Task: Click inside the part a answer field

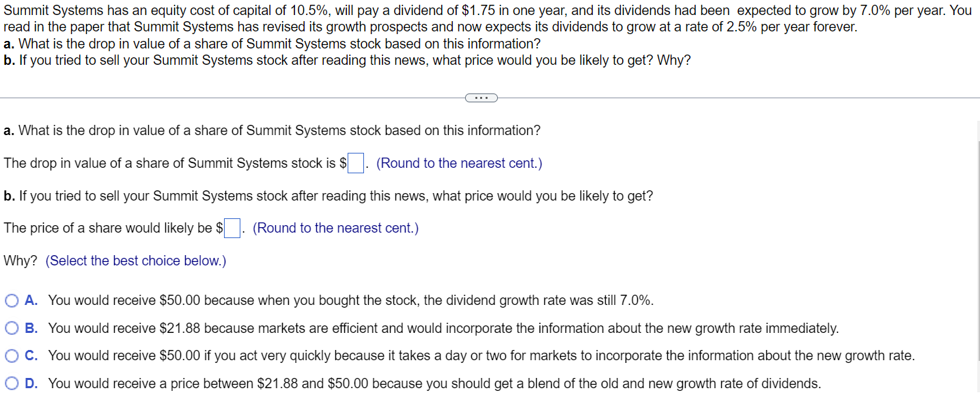Action: (354, 162)
